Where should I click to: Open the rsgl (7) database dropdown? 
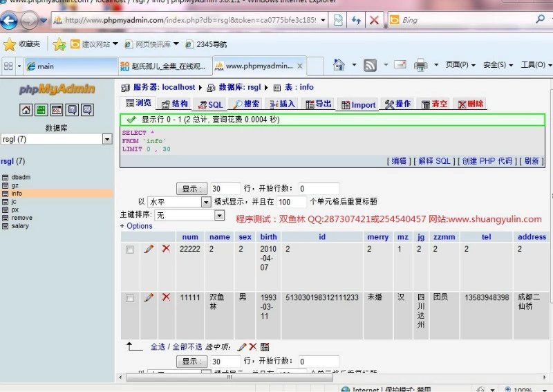(107, 140)
